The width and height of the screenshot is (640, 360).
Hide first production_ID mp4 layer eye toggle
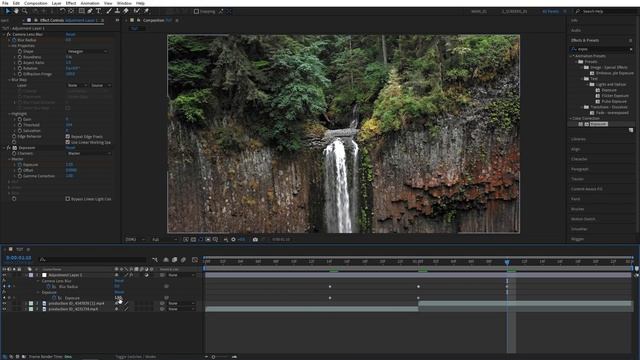4,304
